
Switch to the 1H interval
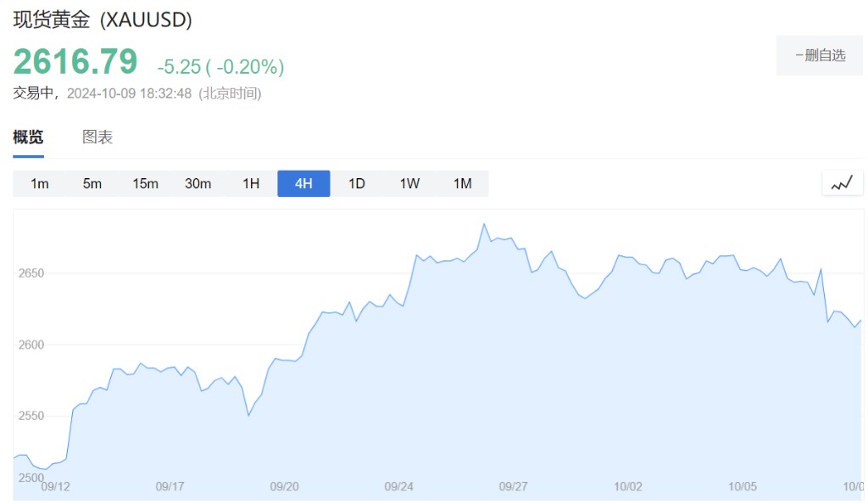pos(251,183)
